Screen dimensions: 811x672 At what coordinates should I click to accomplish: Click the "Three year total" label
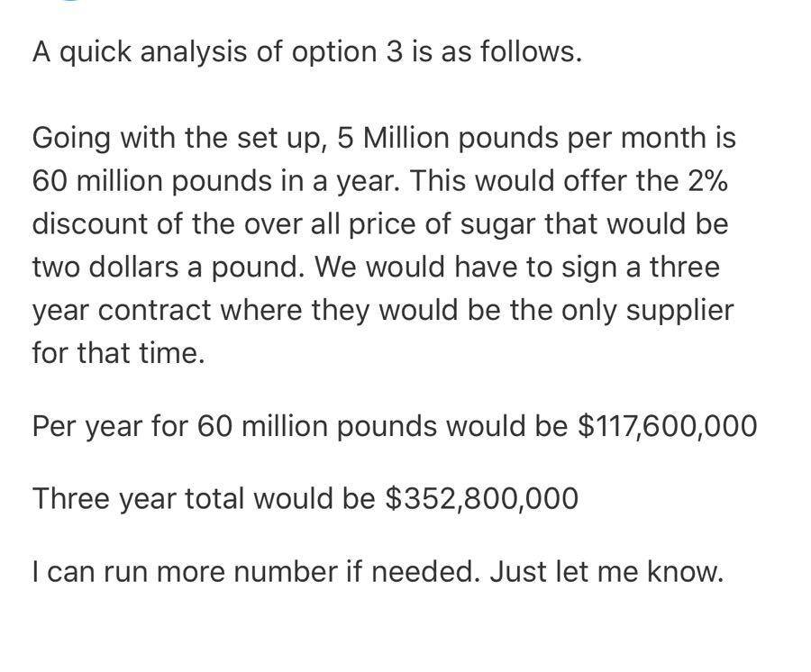pos(138,499)
